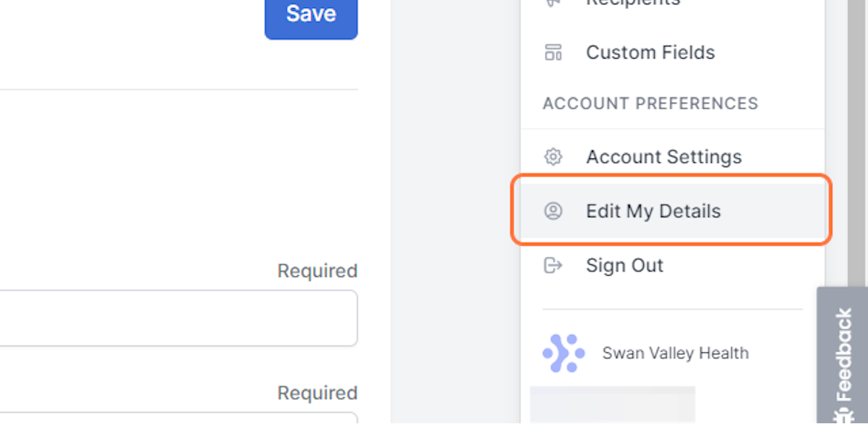Viewport: 868px width, 424px height.
Task: Select the Sign Out label
Action: click(x=624, y=266)
